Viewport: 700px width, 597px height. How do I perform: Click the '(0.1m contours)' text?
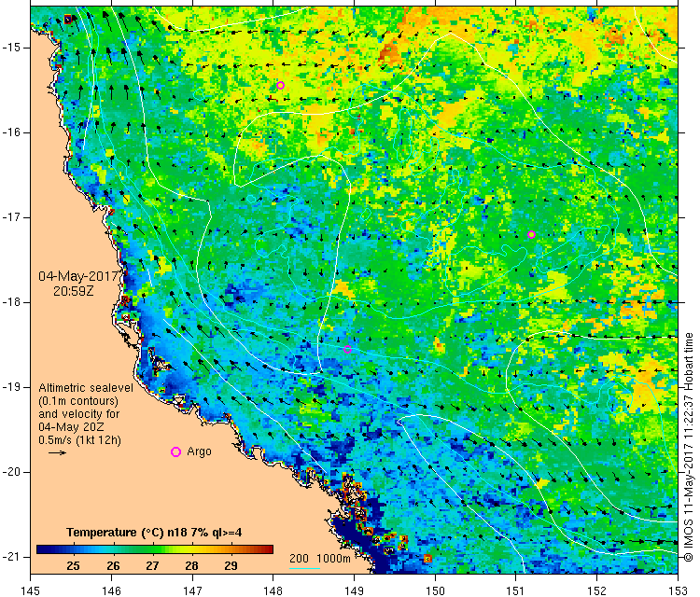point(78,401)
